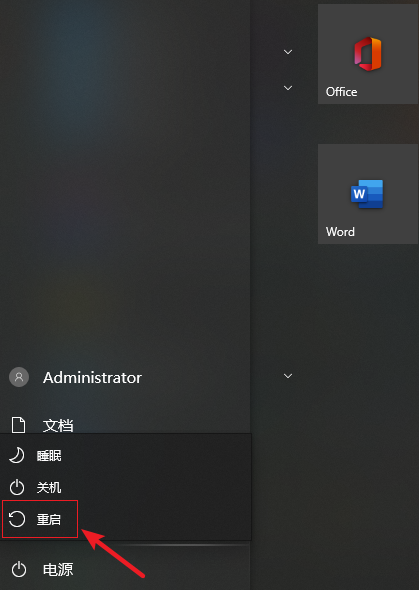Select the 重启 text in power menu
419x590 pixels.
point(49,520)
